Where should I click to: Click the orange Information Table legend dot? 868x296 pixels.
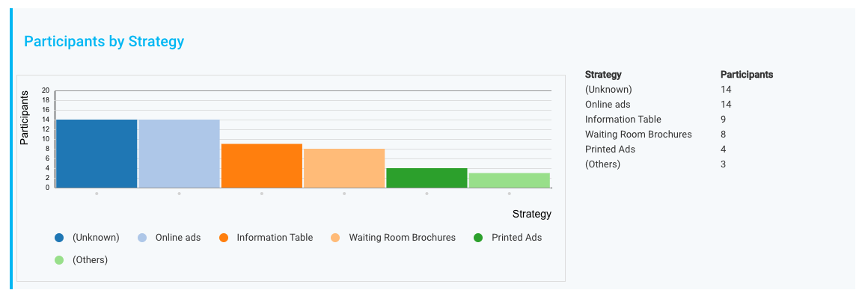coord(224,238)
